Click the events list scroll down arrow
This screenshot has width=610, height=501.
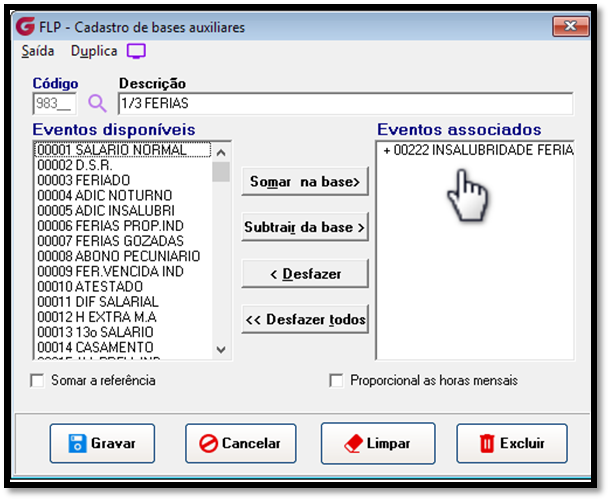pyautogui.click(x=221, y=349)
